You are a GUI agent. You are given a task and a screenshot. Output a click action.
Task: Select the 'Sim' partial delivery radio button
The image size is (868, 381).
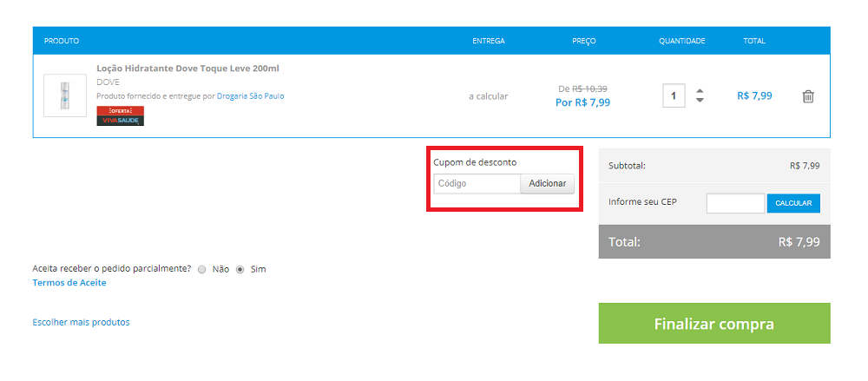point(240,269)
